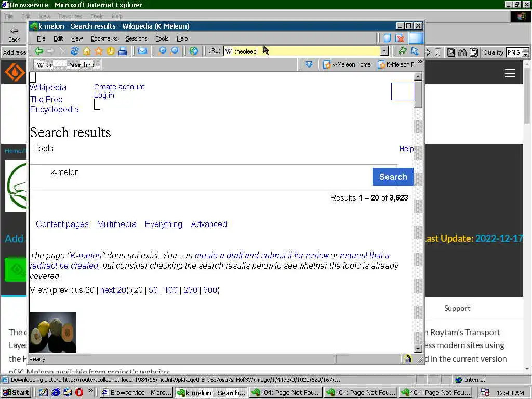This screenshot has height=399, width=532.
Task: Click the Advanced link
Action: coord(209,224)
